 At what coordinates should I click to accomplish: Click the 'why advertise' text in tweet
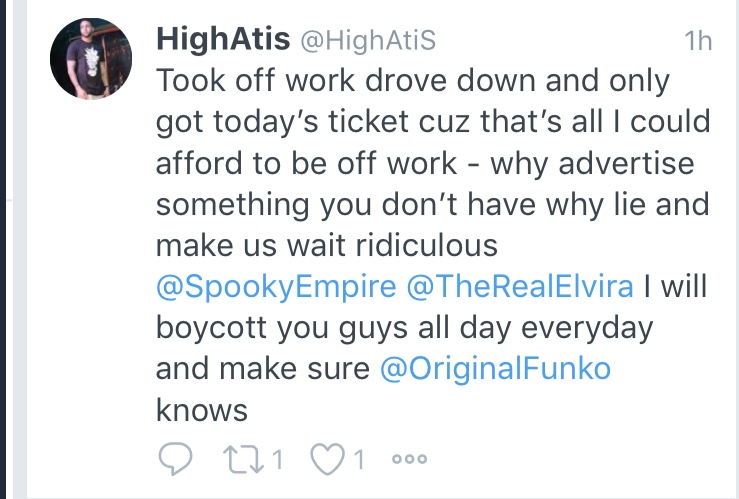(592, 164)
